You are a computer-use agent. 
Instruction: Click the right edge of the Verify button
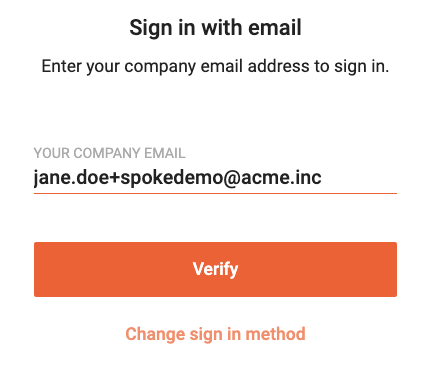(394, 269)
